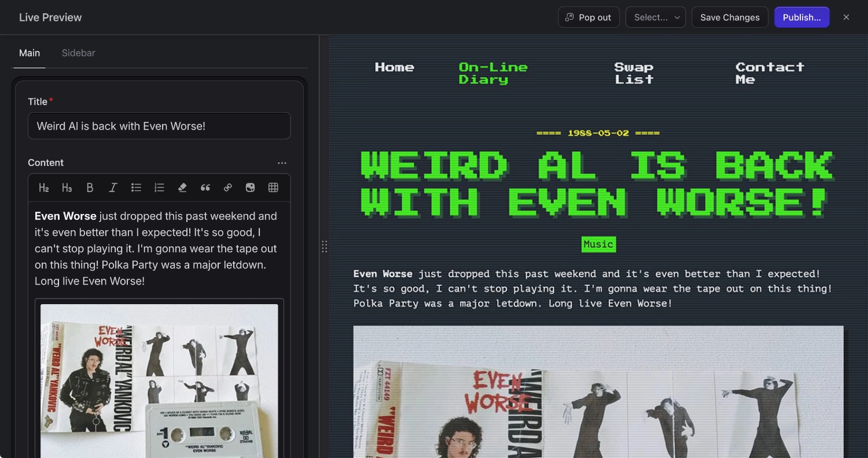Click the Save Changes button

coord(729,17)
